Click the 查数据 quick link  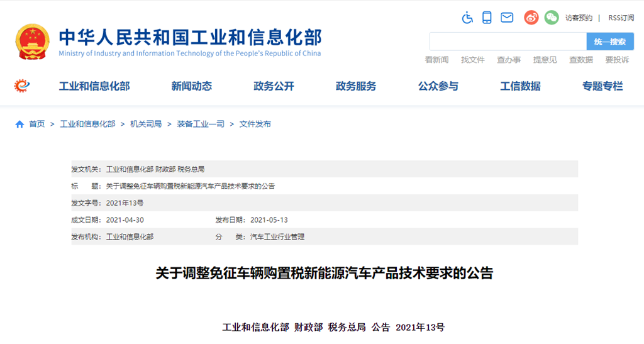tap(581, 60)
